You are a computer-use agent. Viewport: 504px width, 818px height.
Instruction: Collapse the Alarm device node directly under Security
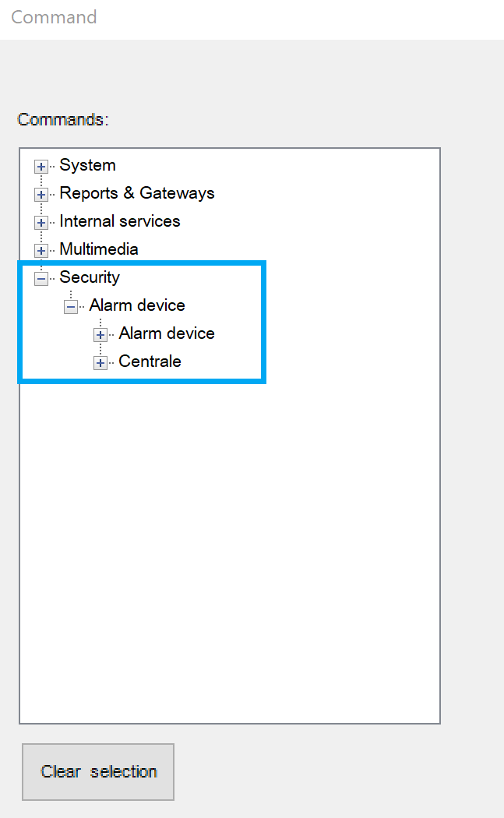[x=71, y=306]
